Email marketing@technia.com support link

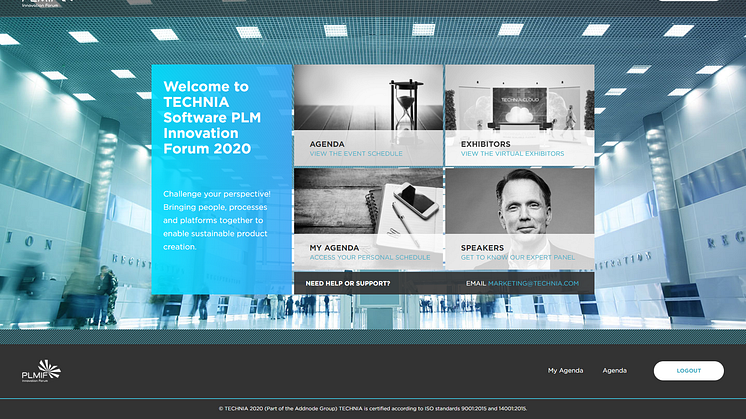coord(533,283)
